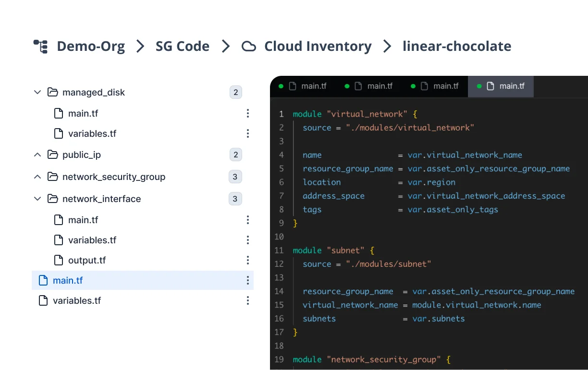Open the kebab menu for root variables.tf
Image resolution: width=588 pixels, height=370 pixels.
248,300
